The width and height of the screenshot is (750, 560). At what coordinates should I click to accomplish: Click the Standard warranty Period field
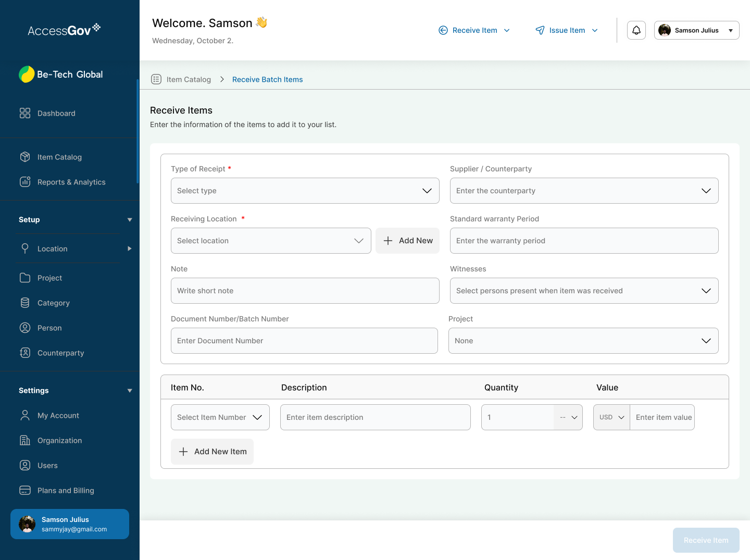coord(584,241)
